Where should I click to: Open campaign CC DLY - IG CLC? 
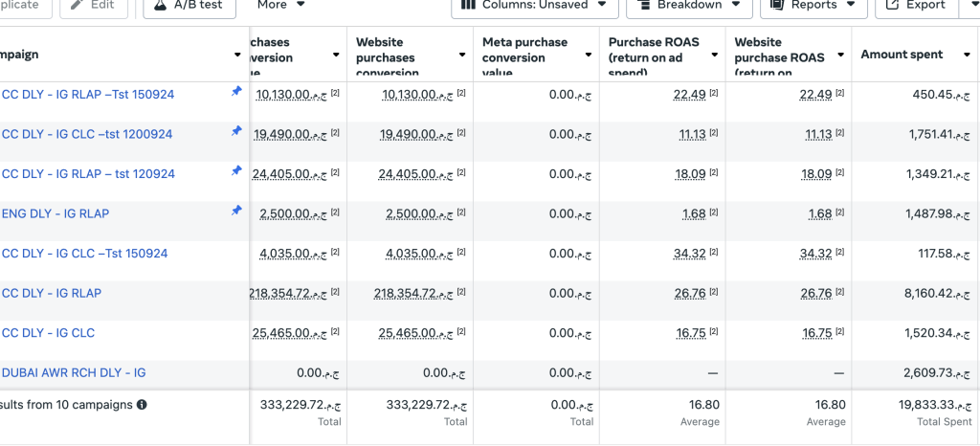pyautogui.click(x=48, y=333)
